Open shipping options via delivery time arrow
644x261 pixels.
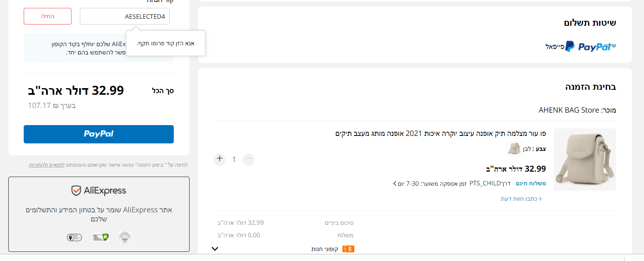395,183
